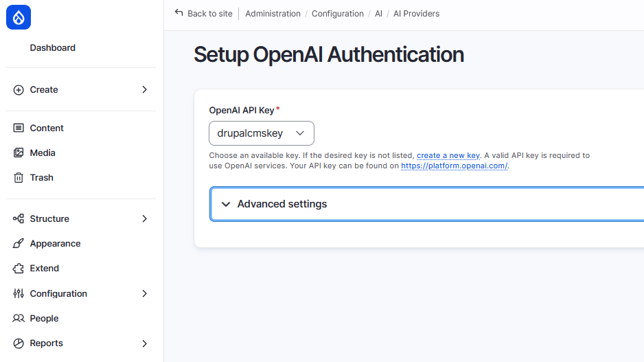This screenshot has height=362, width=644.
Task: Go to Extend in the sidebar
Action: click(x=45, y=269)
